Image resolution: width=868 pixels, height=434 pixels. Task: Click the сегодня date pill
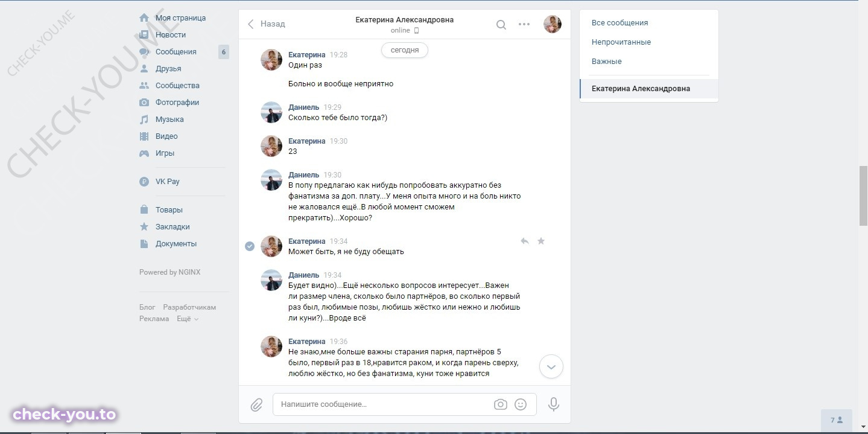[405, 50]
